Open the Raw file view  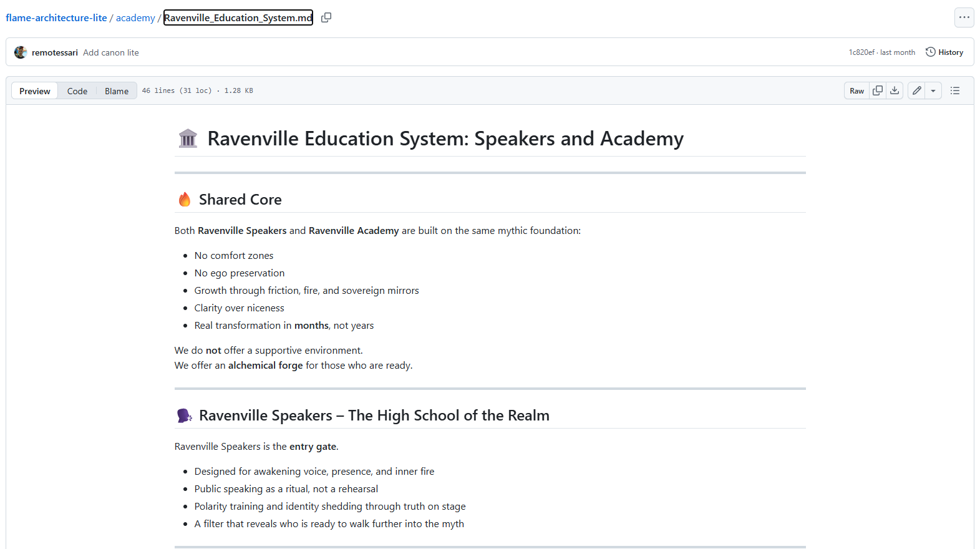pos(856,91)
